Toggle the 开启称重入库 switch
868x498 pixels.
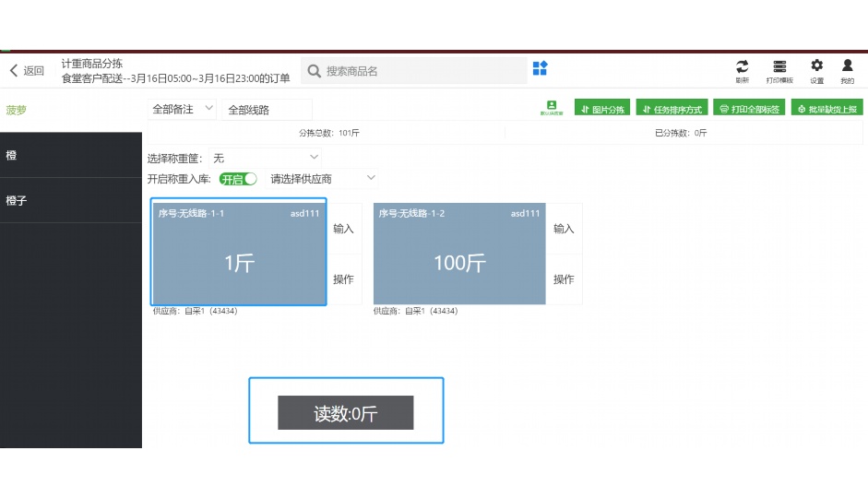click(238, 179)
